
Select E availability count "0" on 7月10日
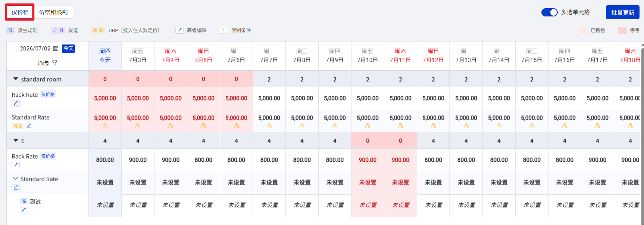point(368,141)
